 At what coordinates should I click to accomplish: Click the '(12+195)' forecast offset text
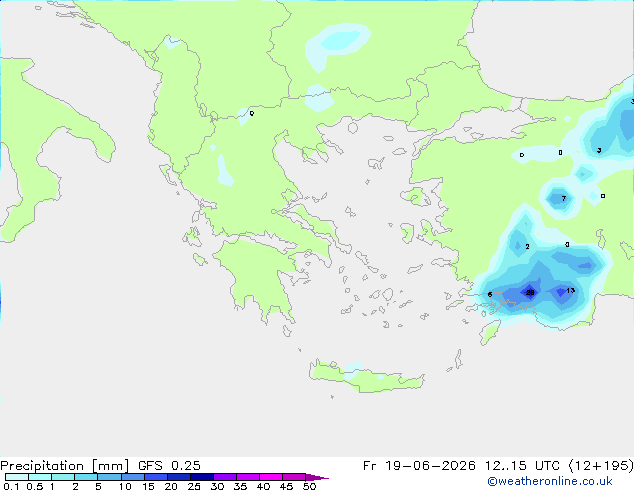tap(601, 466)
